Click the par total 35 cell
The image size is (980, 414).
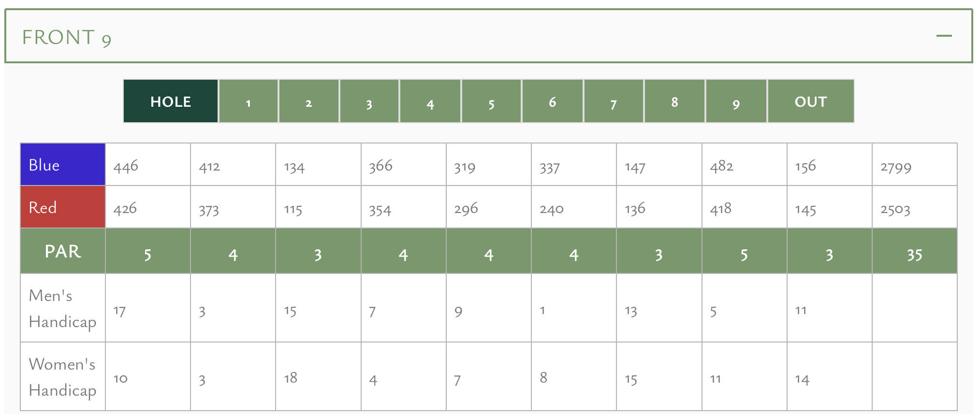point(915,251)
